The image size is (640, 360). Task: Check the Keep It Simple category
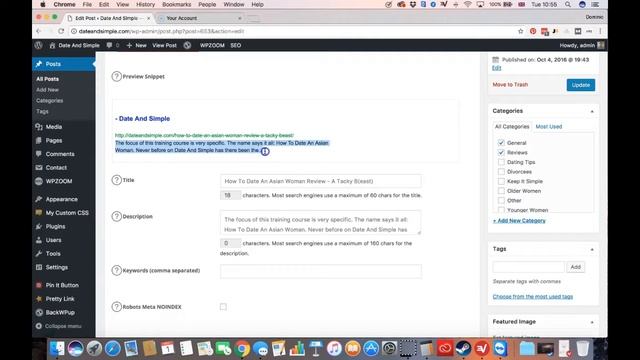click(501, 181)
